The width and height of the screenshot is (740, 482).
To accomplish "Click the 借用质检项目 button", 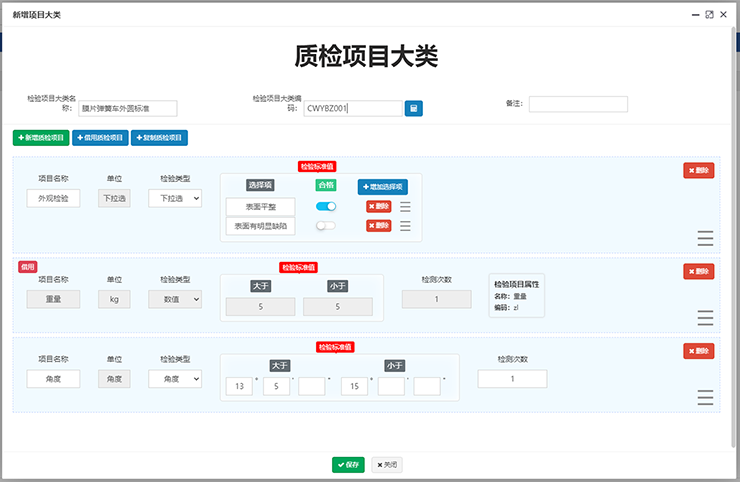I will (99, 138).
